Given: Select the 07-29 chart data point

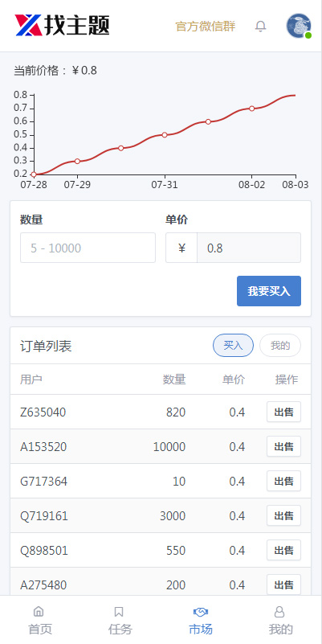Looking at the screenshot, I should coord(77,161).
